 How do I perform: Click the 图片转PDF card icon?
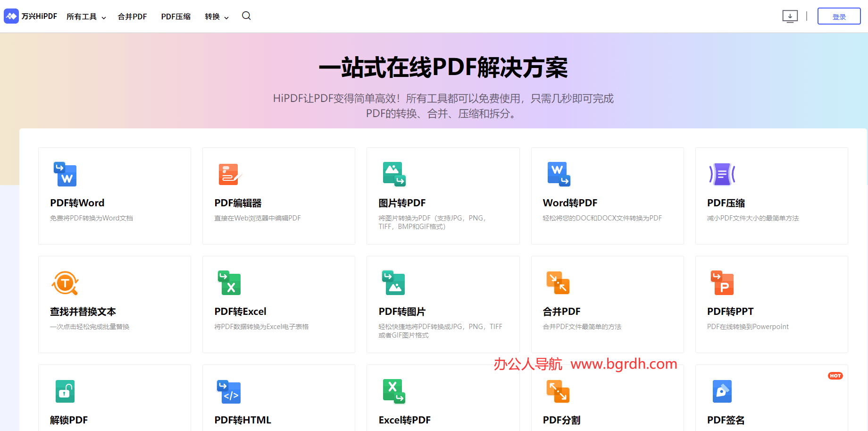click(x=394, y=174)
